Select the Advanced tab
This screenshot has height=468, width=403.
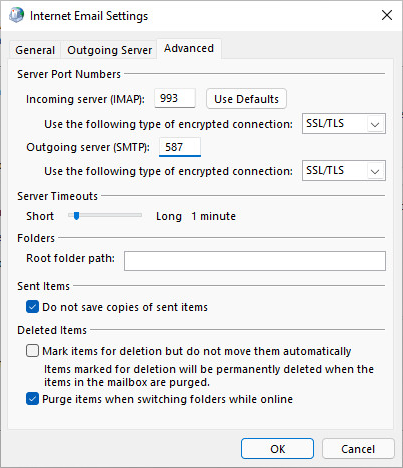[x=189, y=49]
